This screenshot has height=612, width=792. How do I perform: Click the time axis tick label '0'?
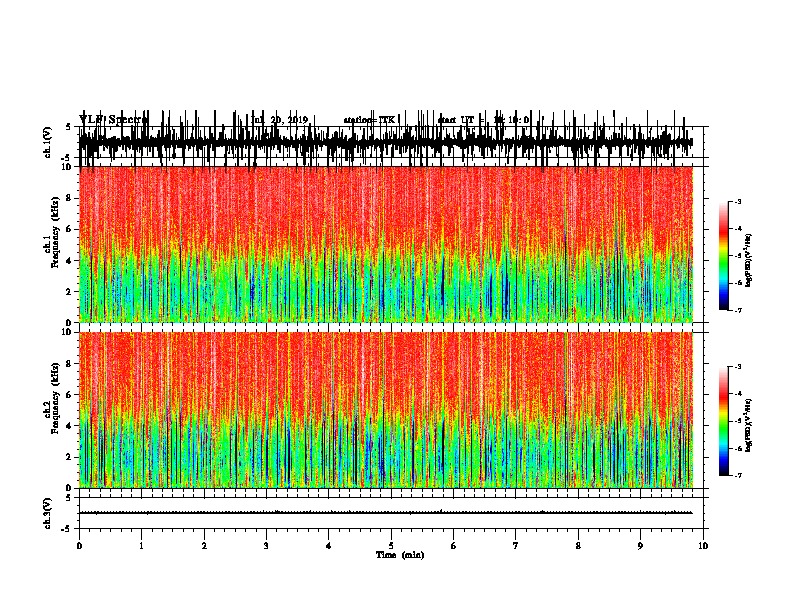click(x=79, y=546)
